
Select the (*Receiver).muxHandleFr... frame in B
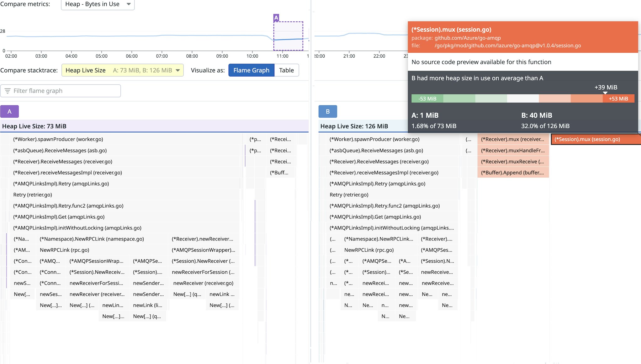513,150
